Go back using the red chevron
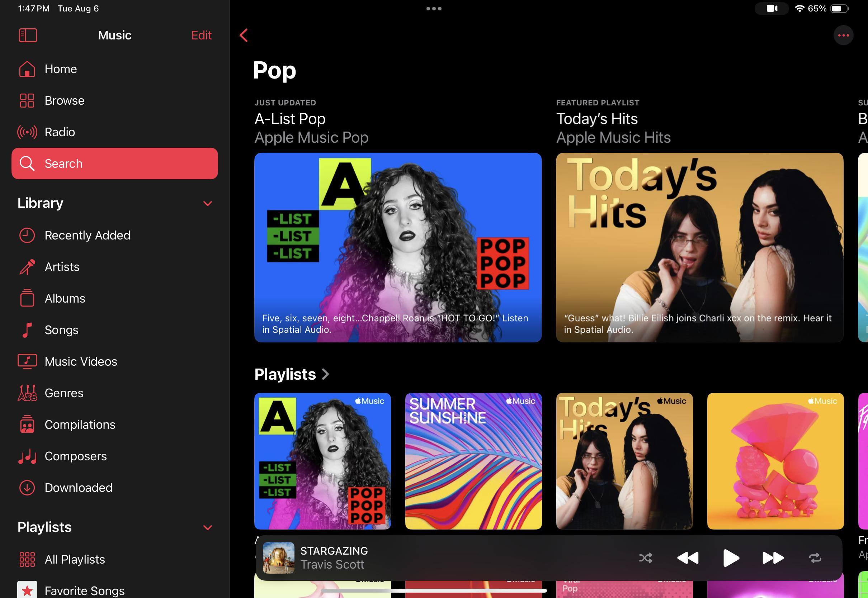 pyautogui.click(x=244, y=35)
